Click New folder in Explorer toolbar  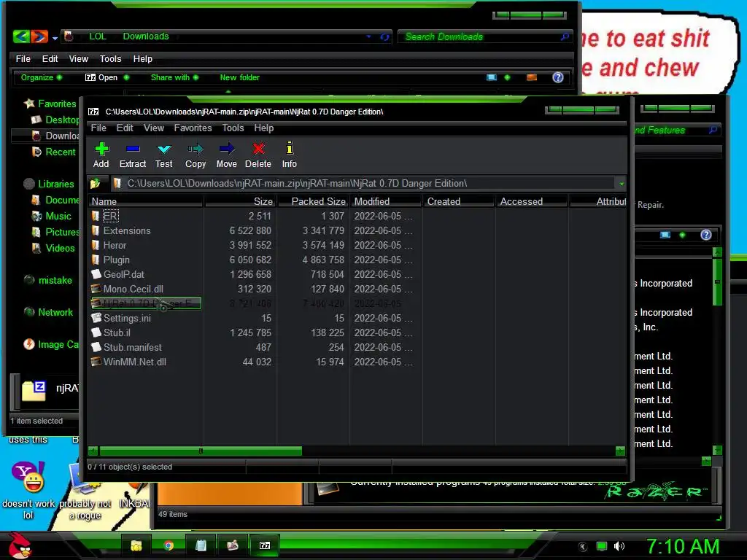coord(239,77)
